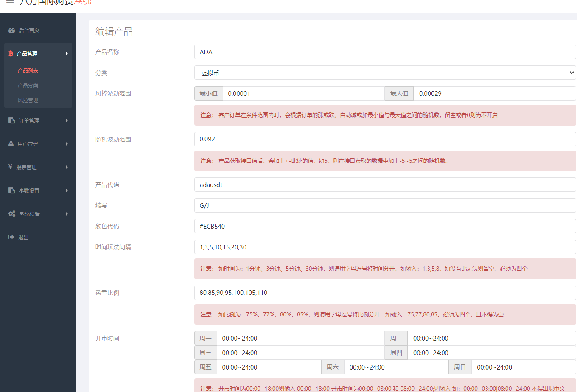Click the logout icon beside 退出

11,237
